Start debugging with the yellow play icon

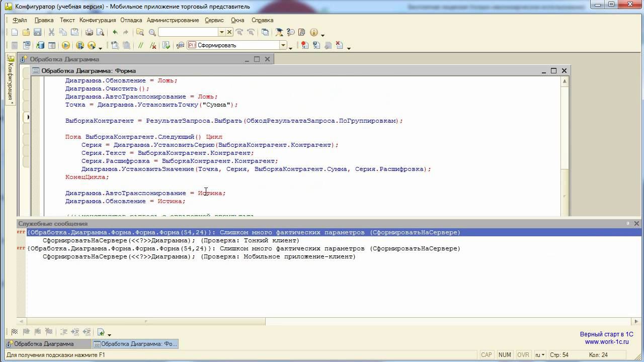(66, 45)
